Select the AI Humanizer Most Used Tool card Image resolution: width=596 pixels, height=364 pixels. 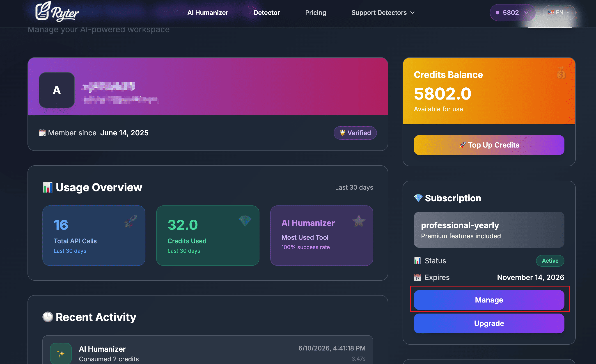pyautogui.click(x=321, y=236)
